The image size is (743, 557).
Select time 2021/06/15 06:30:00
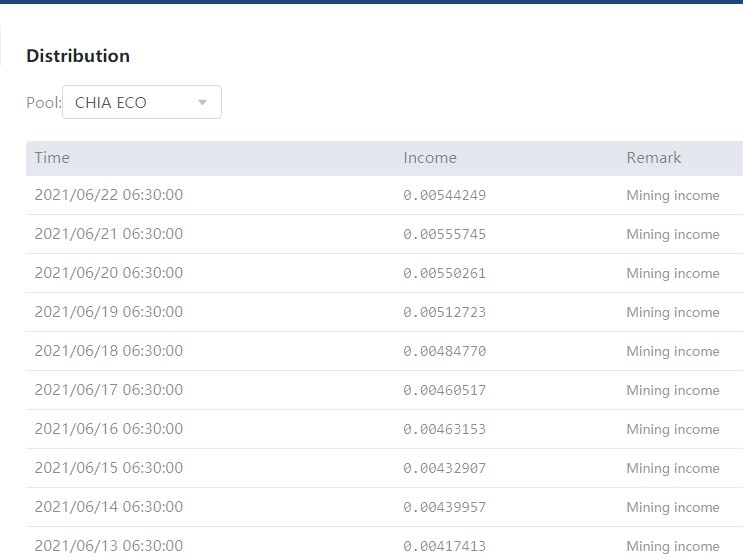coord(109,467)
